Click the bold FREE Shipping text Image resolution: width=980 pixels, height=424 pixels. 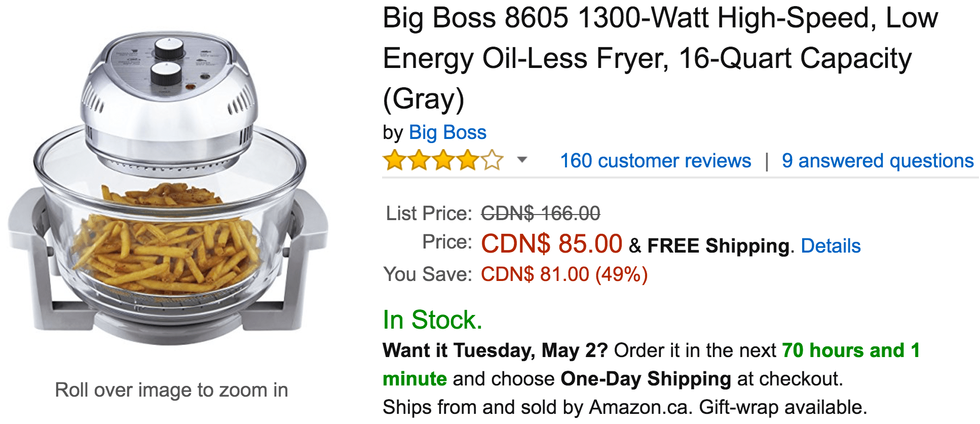pyautogui.click(x=718, y=246)
